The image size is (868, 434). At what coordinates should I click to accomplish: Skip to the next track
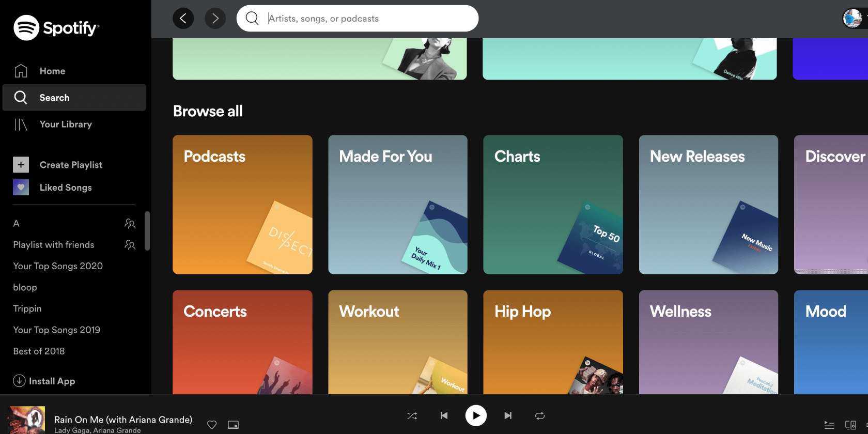pyautogui.click(x=508, y=415)
